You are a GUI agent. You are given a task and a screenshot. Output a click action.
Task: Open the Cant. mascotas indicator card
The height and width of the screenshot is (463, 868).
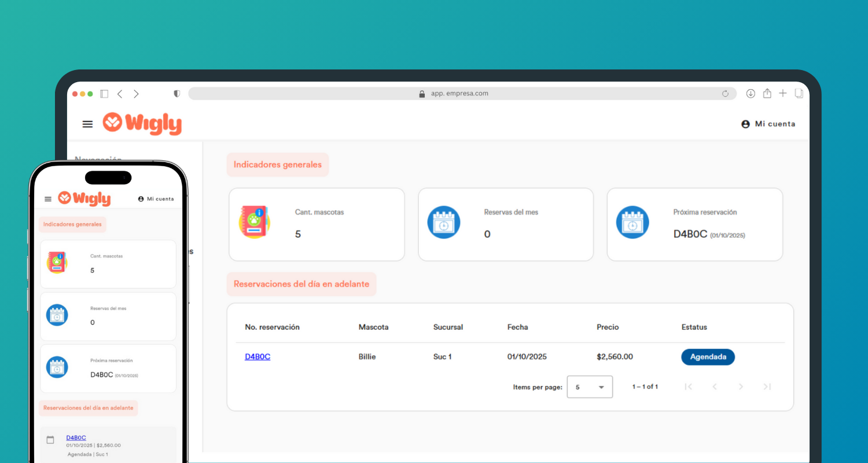coord(317,224)
